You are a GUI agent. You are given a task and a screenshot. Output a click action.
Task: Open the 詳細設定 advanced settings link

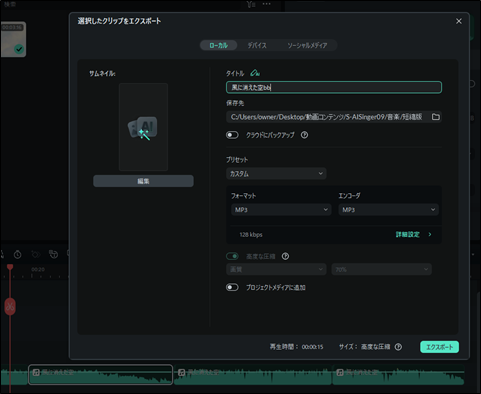click(x=413, y=234)
